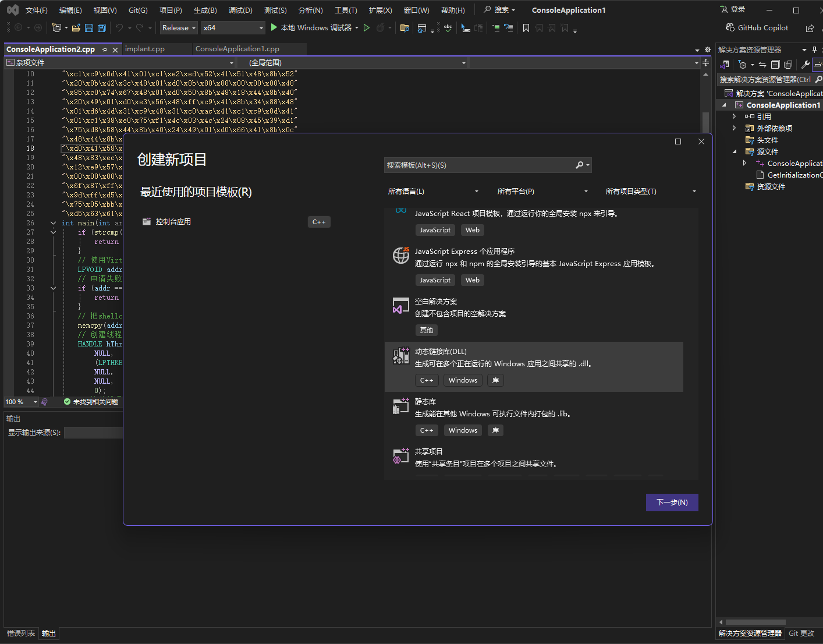Open the Release configuration dropdown
Screen dimensions: 823x644
tap(179, 27)
